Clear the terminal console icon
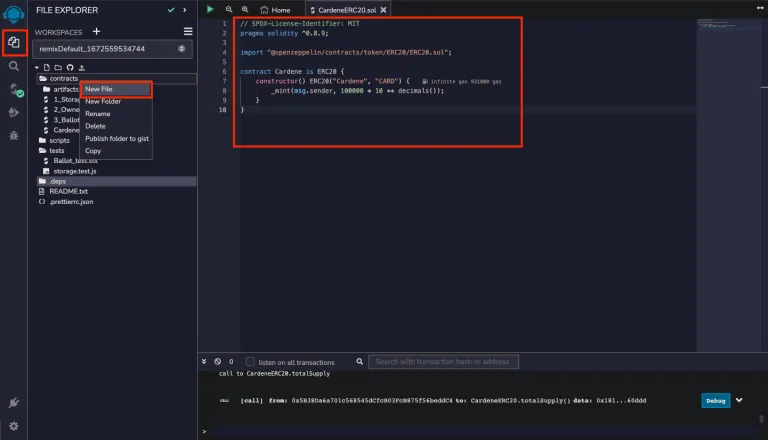The height and width of the screenshot is (440, 768). [217, 362]
